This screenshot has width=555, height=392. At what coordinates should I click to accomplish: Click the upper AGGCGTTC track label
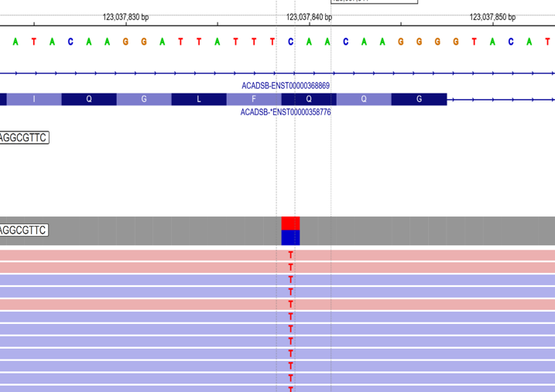point(24,138)
